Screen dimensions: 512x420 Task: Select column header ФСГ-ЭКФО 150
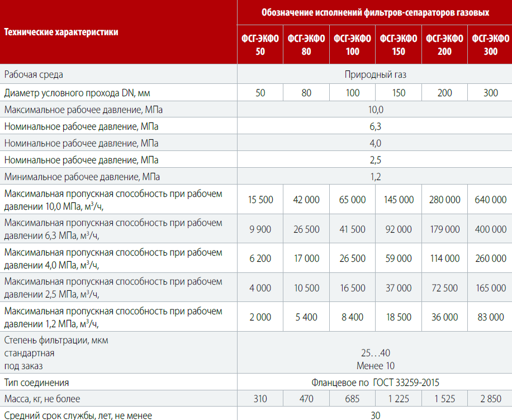[399, 45]
